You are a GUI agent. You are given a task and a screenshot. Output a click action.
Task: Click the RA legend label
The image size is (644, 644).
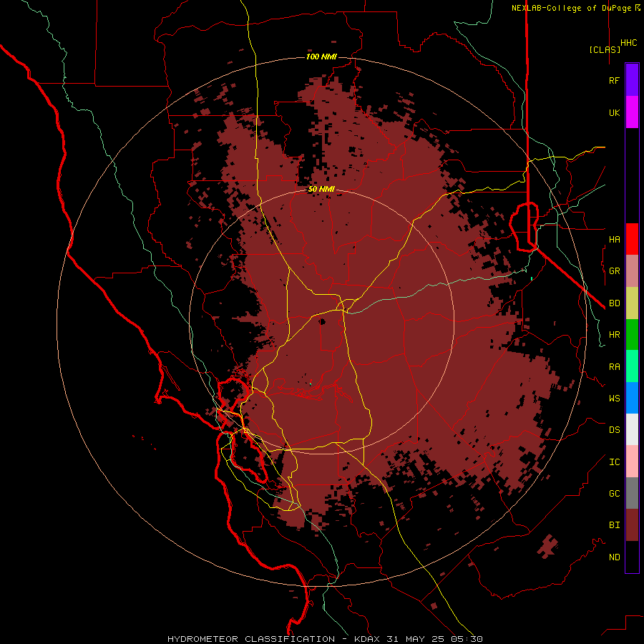(x=614, y=367)
